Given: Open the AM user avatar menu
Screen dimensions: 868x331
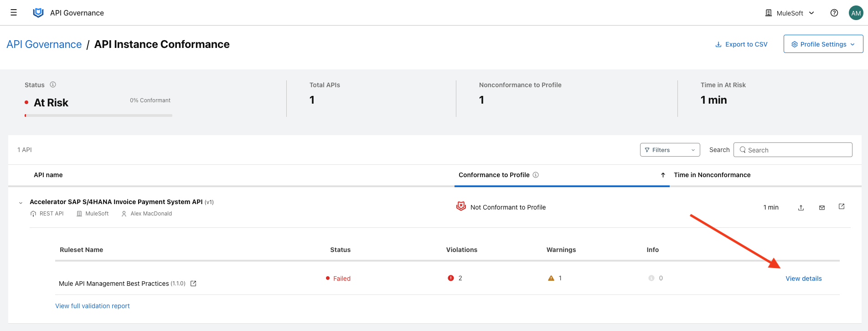Looking at the screenshot, I should (x=856, y=13).
